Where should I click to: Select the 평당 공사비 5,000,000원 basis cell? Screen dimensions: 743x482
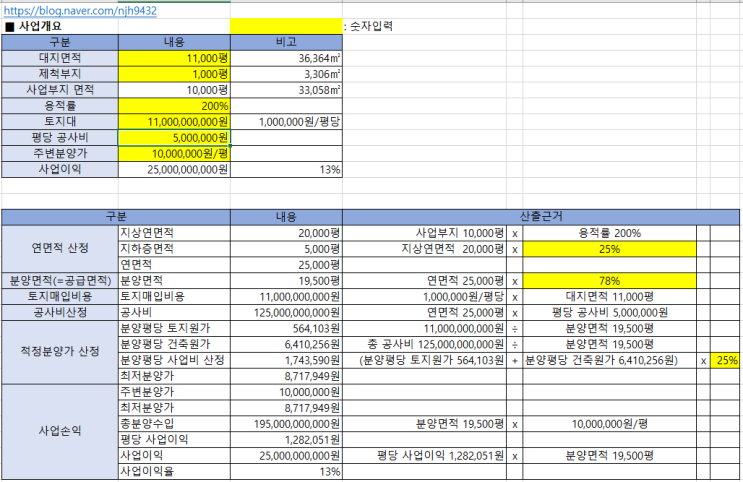(x=609, y=312)
